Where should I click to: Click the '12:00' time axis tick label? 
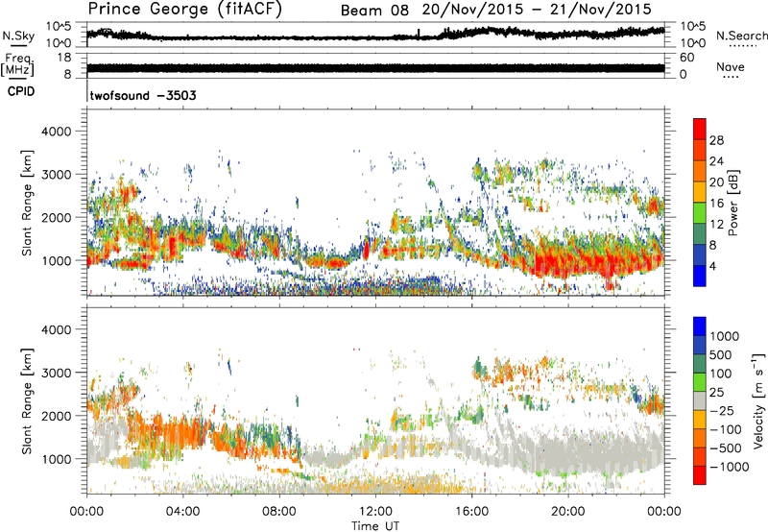pyautogui.click(x=375, y=512)
